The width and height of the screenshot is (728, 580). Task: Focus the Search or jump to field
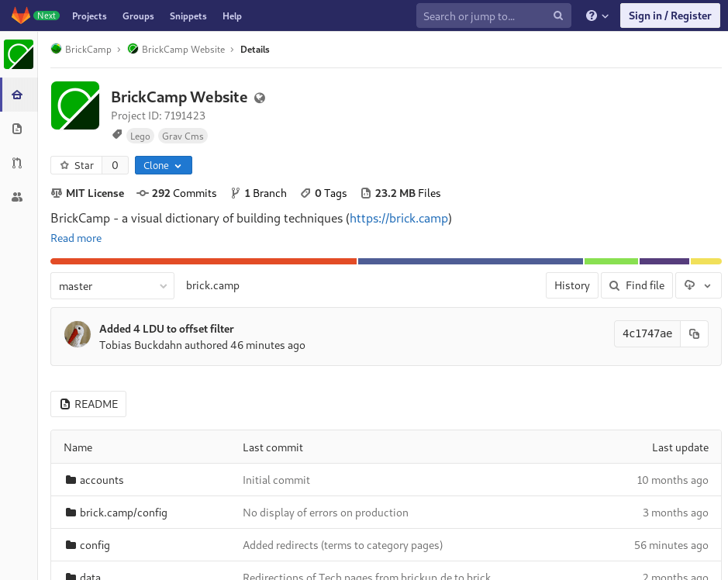coord(485,16)
